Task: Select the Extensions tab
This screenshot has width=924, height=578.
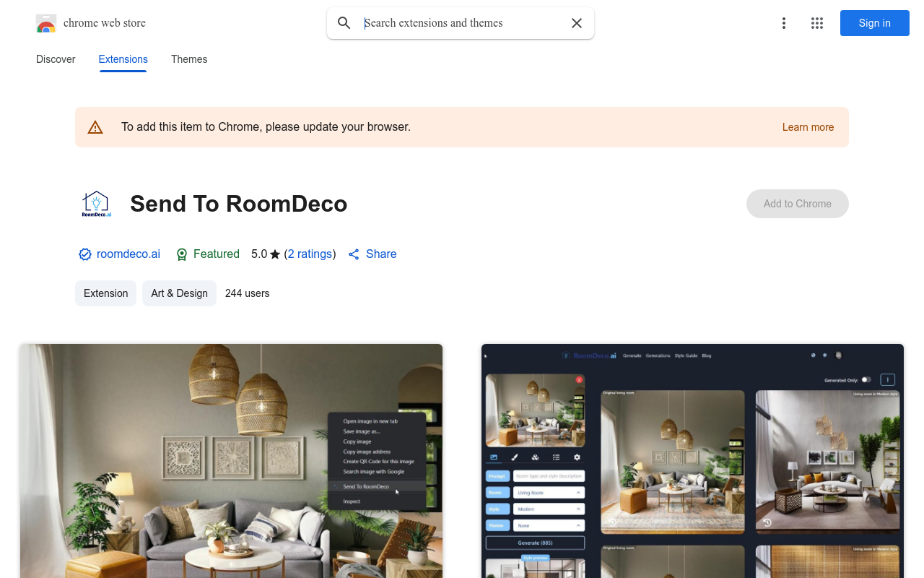Action: pos(123,59)
